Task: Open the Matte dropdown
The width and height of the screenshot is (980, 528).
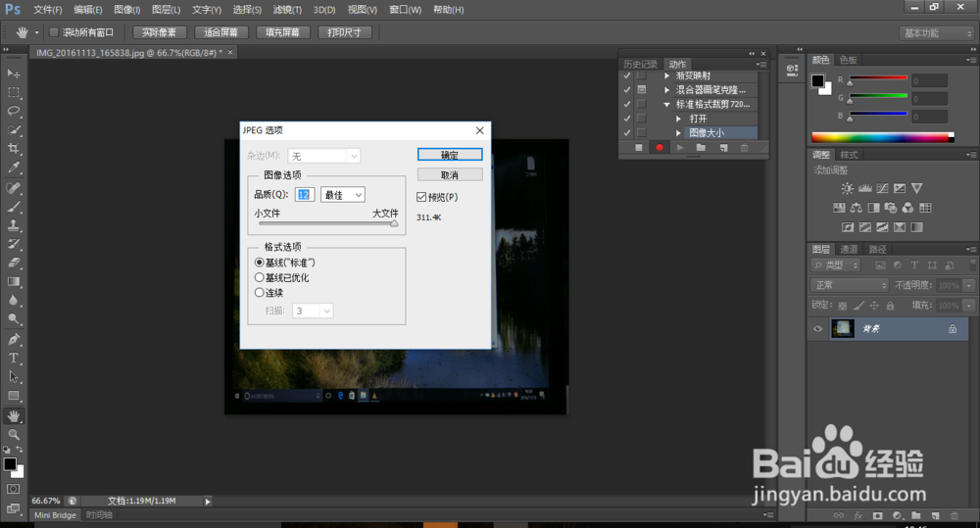Action: click(x=323, y=156)
